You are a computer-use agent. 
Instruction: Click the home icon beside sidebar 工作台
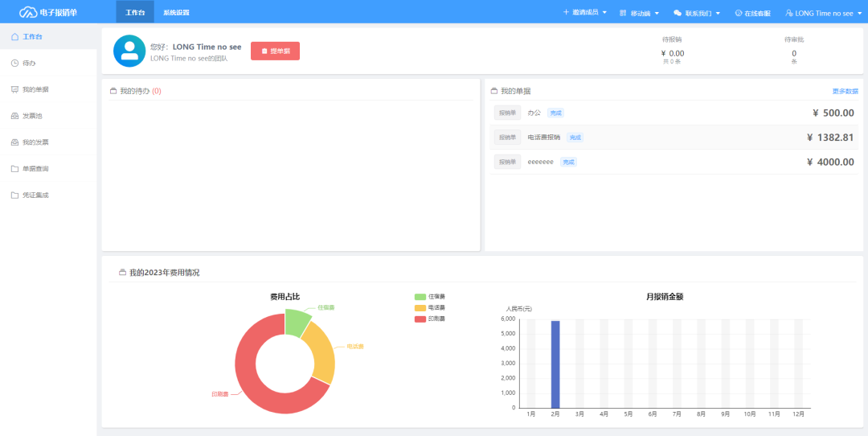pyautogui.click(x=15, y=36)
